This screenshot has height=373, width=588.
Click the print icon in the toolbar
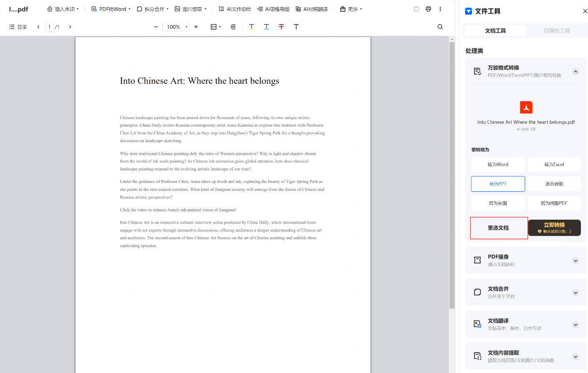(x=428, y=9)
